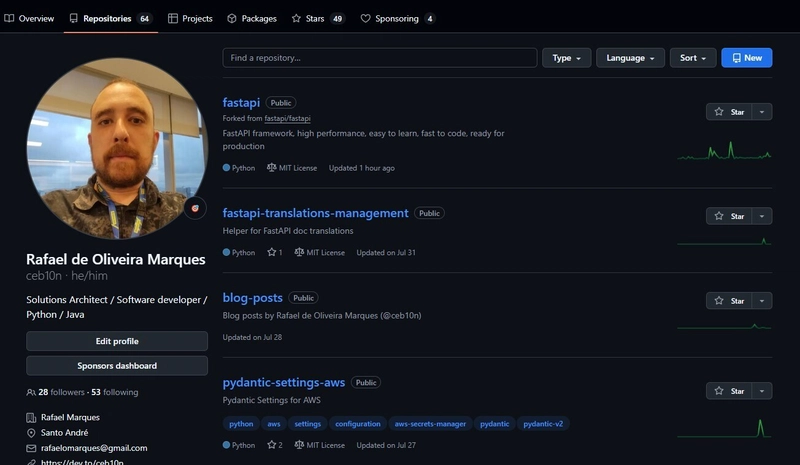Open star lists dropdown for fastapi
Image resolution: width=800 pixels, height=465 pixels.
(762, 112)
